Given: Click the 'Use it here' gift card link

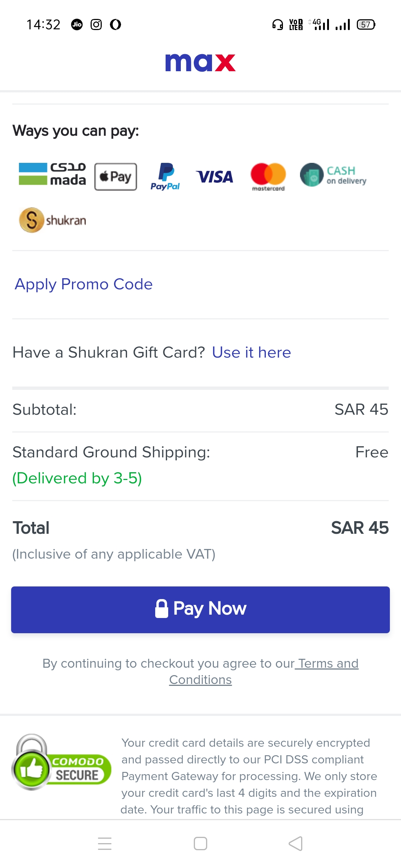Looking at the screenshot, I should click(x=251, y=352).
